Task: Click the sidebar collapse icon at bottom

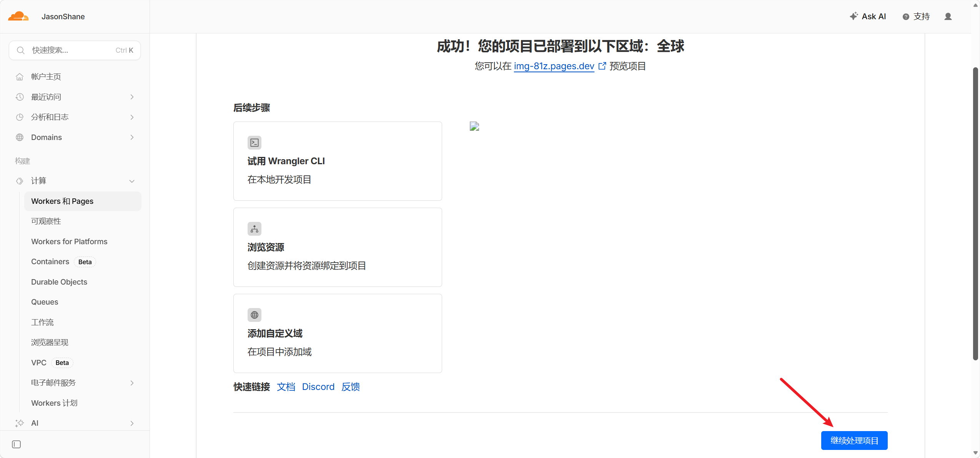Action: click(x=17, y=444)
